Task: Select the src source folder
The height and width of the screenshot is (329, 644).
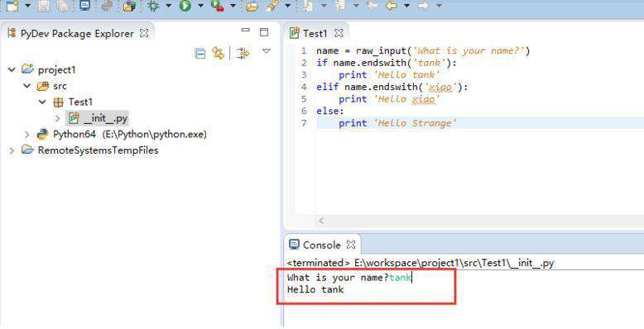Action: pos(60,86)
